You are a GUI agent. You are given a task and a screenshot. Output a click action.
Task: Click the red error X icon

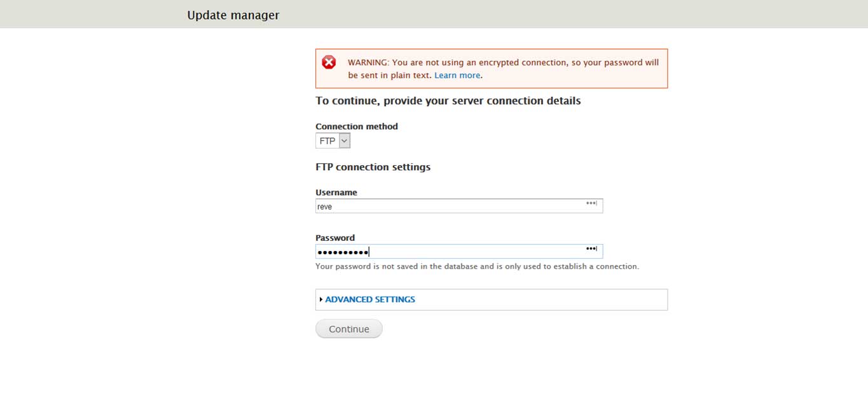329,62
